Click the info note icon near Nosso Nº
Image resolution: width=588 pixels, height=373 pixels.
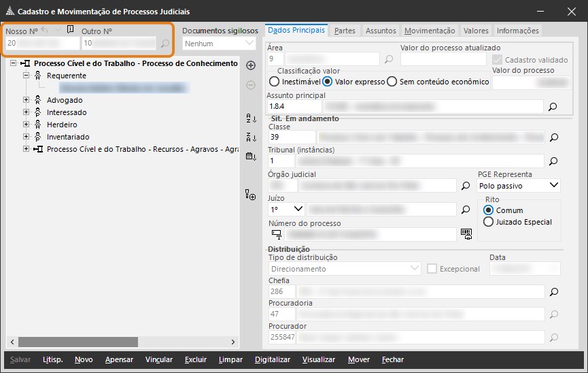click(71, 30)
